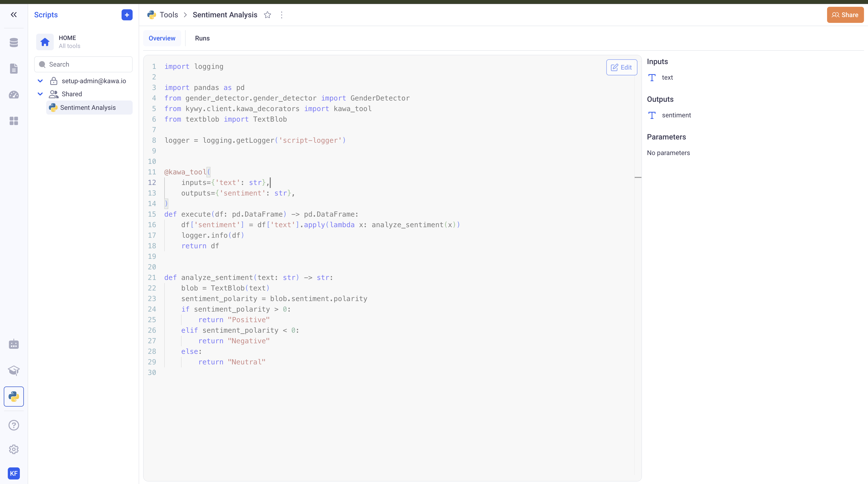Click the Sentiment Analysis breadcrumb title
Image resolution: width=868 pixels, height=484 pixels.
click(225, 15)
